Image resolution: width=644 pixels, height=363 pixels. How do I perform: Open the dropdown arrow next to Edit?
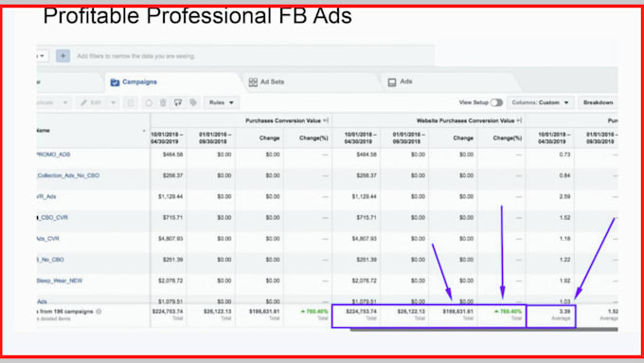113,102
